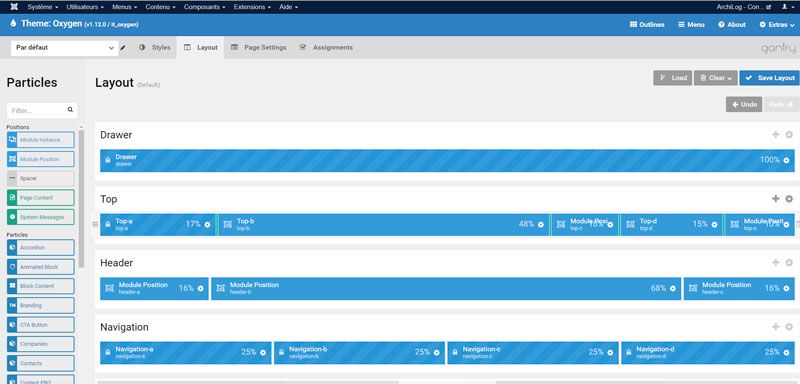Select the Top-b block label
This screenshot has height=384, width=800.
pos(245,221)
